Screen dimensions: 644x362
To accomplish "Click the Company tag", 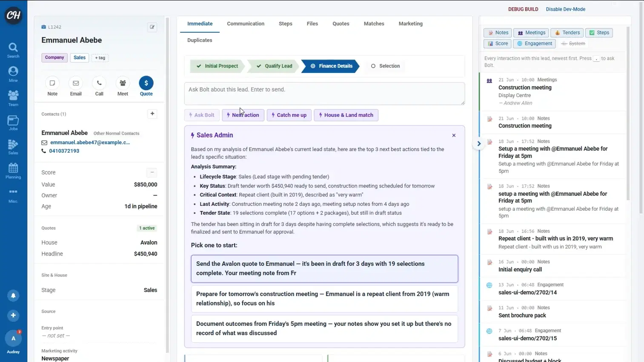I will (x=54, y=58).
